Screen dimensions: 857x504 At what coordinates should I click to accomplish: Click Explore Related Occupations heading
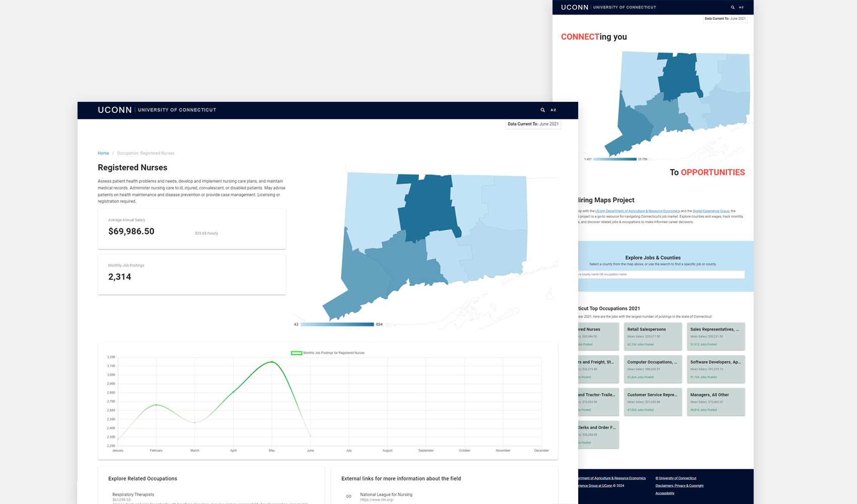click(143, 479)
